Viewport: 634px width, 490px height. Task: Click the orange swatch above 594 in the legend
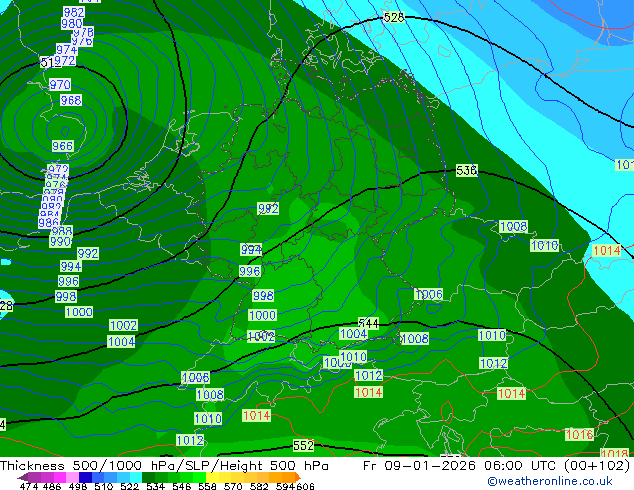coord(289,477)
